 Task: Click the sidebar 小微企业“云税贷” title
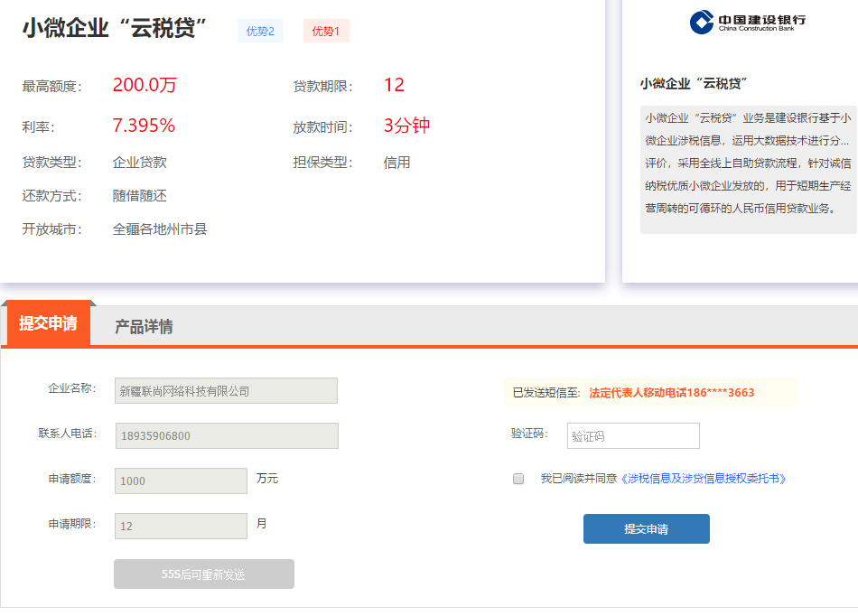[x=694, y=84]
